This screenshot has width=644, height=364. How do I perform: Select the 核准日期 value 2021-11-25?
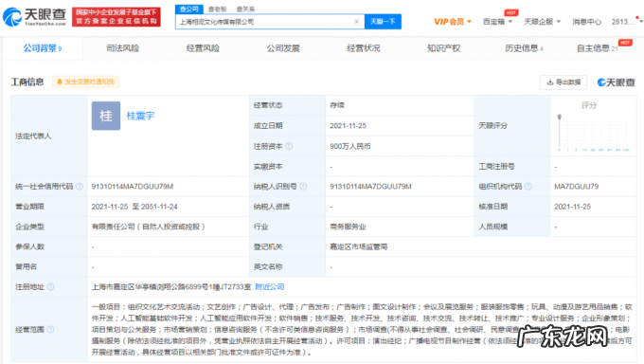[x=573, y=207]
